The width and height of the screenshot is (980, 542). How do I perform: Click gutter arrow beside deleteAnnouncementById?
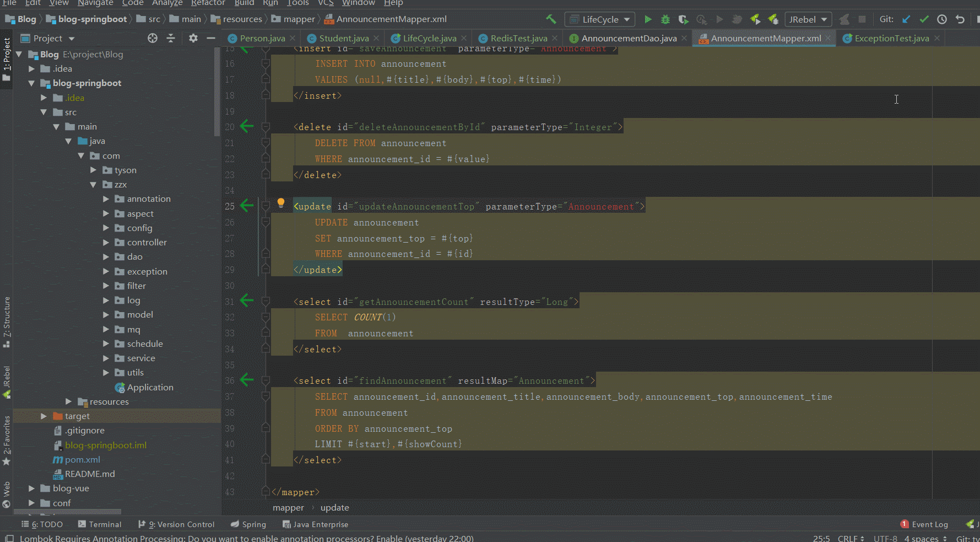[x=247, y=127]
